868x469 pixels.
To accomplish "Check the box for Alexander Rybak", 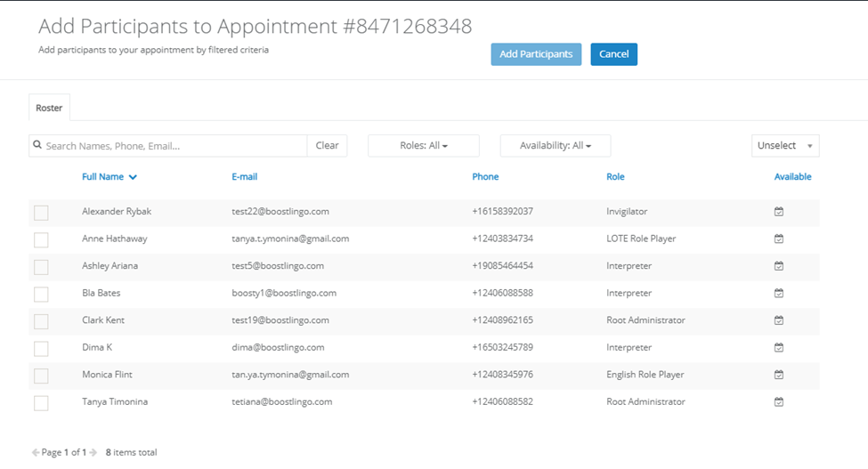I will click(x=41, y=213).
